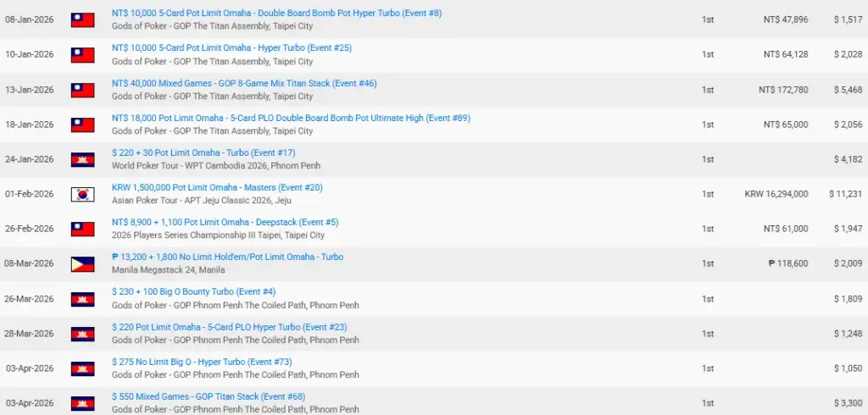The image size is (868, 415).
Task: Click the prize NT$ 172,780
Action: (x=783, y=90)
